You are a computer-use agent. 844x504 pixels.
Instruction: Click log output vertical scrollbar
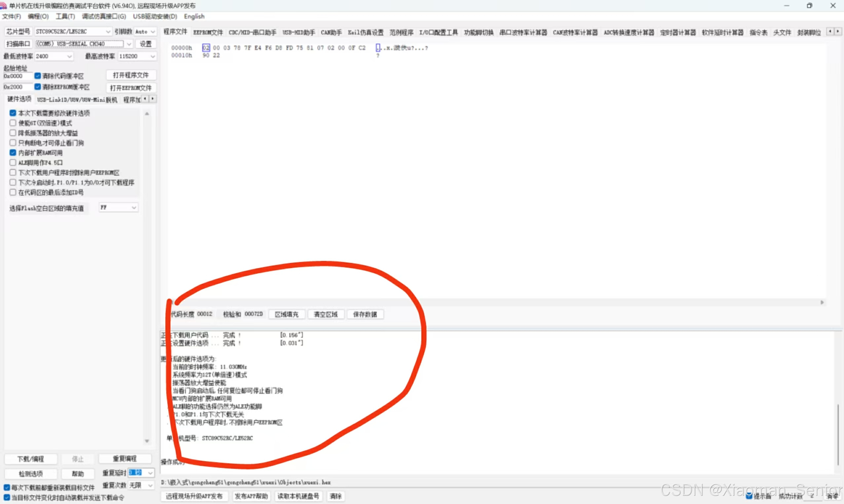coord(838,435)
